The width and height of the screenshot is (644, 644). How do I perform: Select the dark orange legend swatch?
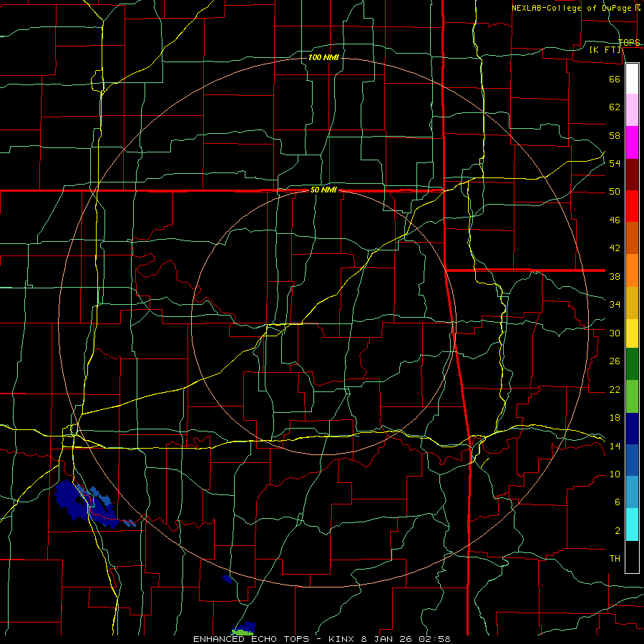(x=632, y=238)
